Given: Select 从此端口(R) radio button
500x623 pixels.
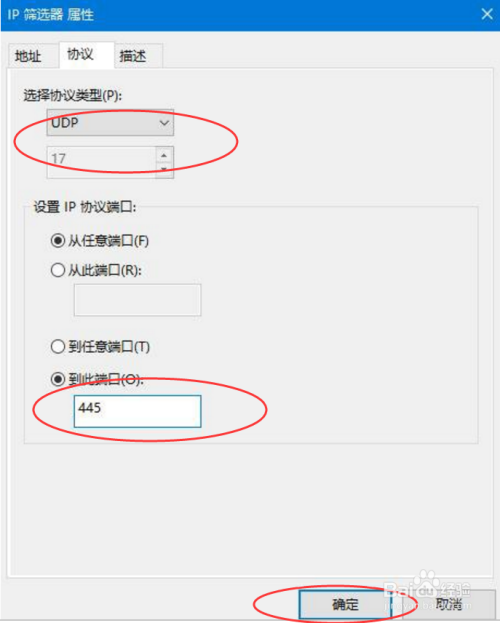Looking at the screenshot, I should (58, 270).
